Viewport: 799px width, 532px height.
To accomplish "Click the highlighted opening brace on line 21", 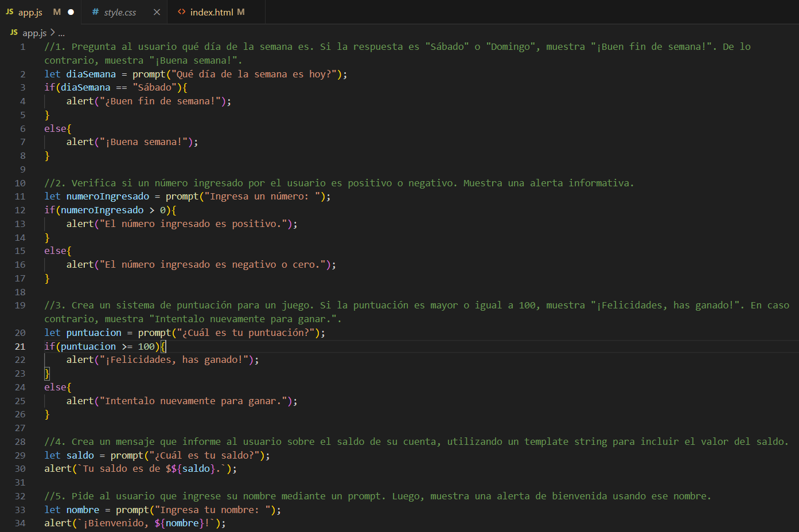I will [163, 347].
